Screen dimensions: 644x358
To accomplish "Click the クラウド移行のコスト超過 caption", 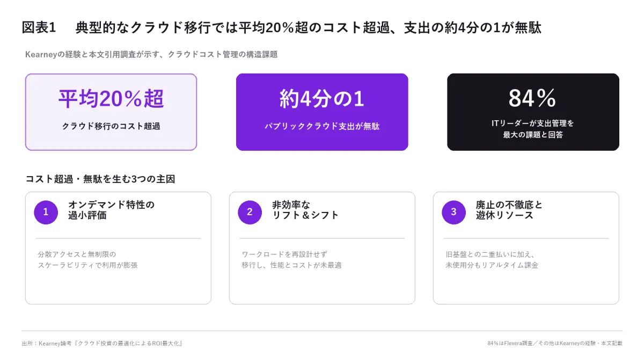I will pyautogui.click(x=111, y=127).
